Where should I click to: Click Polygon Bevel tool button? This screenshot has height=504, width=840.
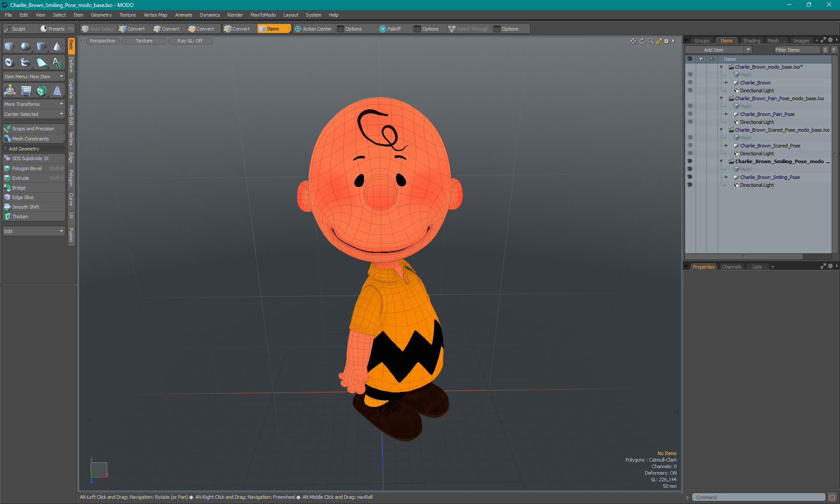[x=34, y=168]
